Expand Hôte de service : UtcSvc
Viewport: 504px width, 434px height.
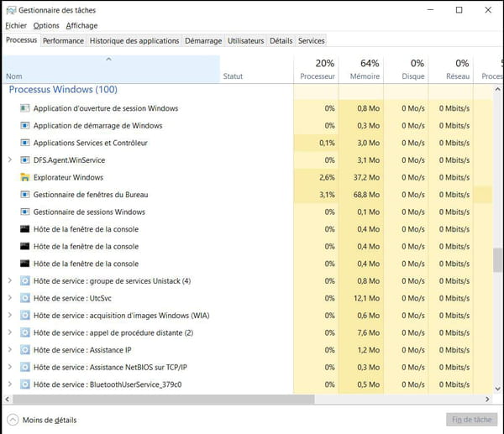10,298
